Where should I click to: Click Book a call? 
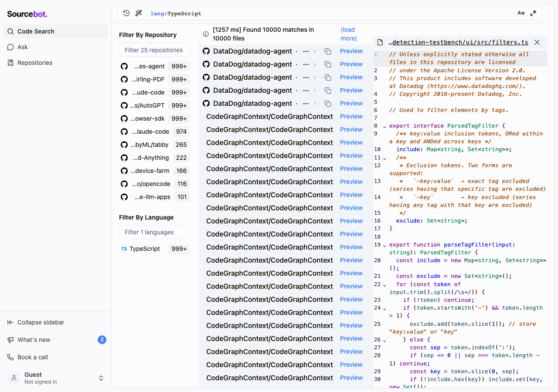(x=56, y=357)
